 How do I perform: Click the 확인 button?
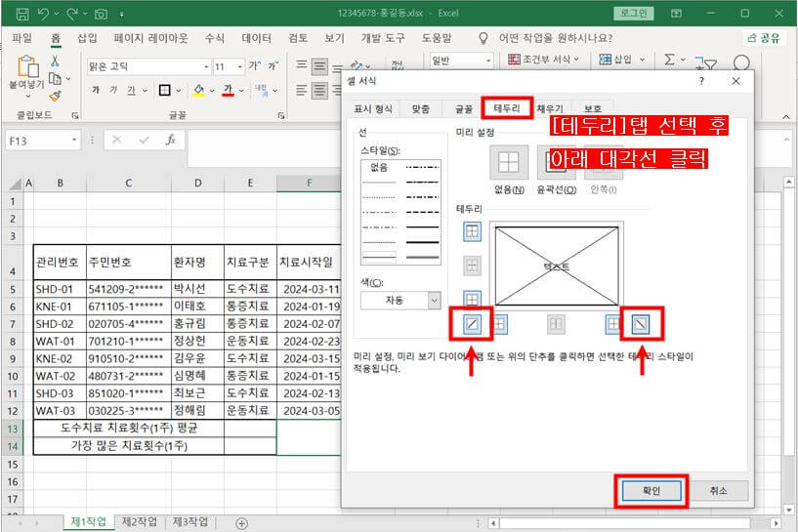651,491
